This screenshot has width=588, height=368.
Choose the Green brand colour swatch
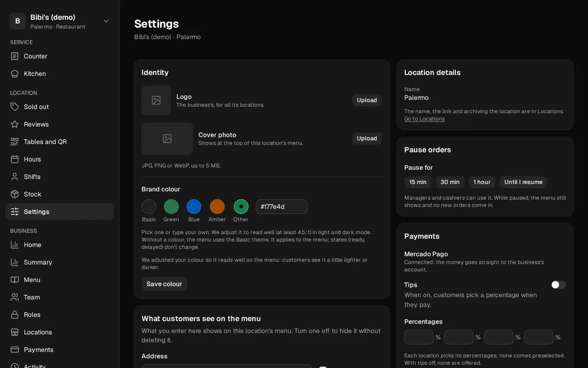pyautogui.click(x=171, y=207)
